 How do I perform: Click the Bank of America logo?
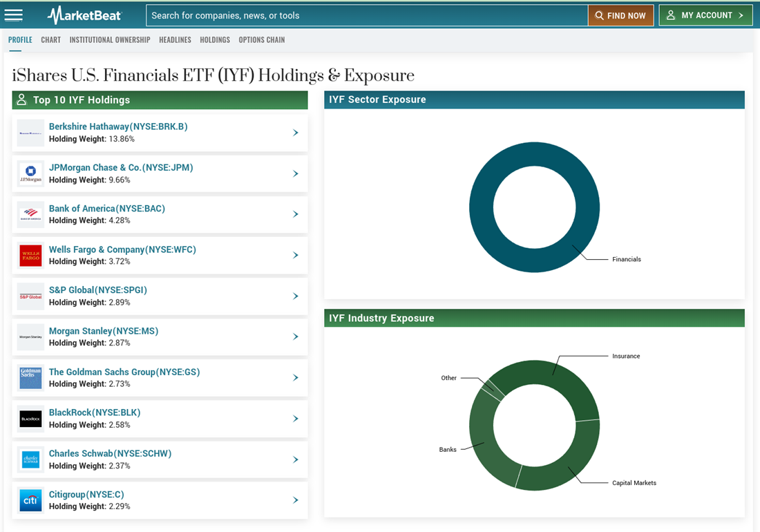pos(30,215)
